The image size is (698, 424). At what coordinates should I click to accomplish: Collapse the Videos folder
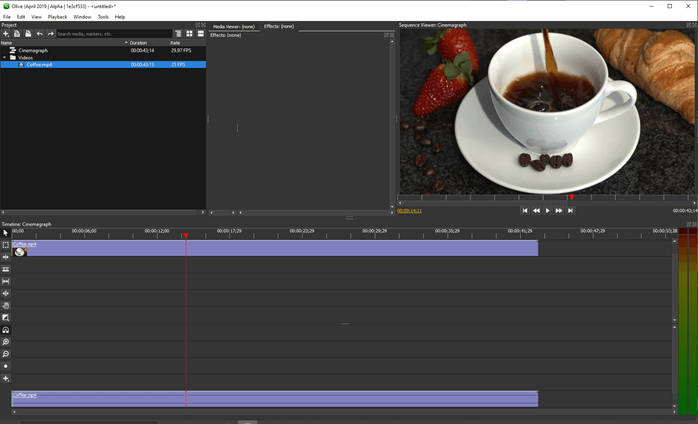(x=5, y=57)
